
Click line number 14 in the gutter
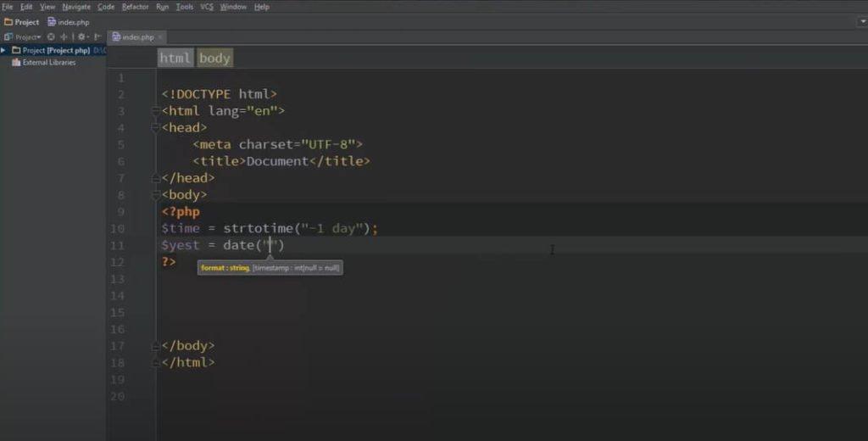click(x=117, y=296)
